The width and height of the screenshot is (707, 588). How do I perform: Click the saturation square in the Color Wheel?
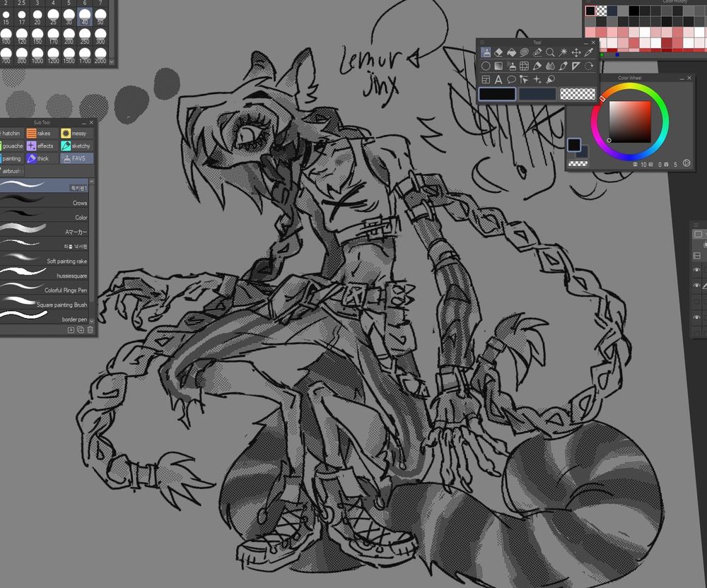[630, 122]
